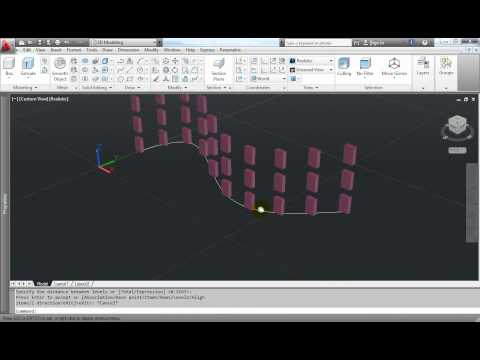Viewport: 480px width, 360px height.
Task: Open the Window menu
Action: point(172,50)
